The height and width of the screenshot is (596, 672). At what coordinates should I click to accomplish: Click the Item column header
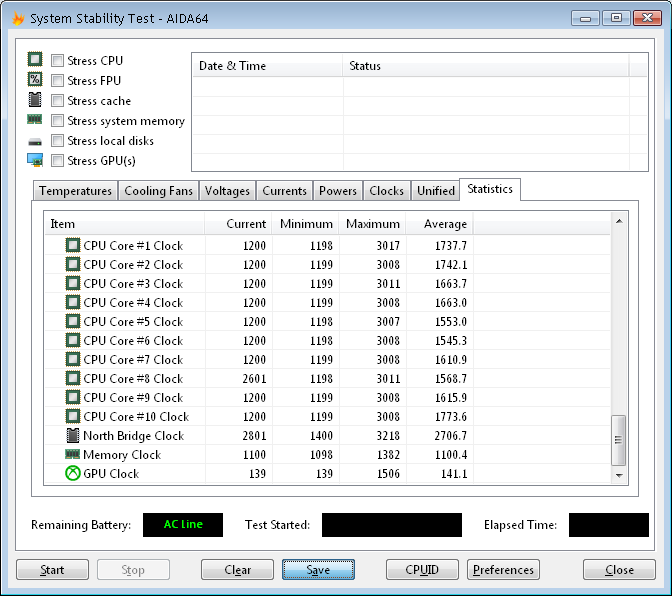[x=125, y=224]
